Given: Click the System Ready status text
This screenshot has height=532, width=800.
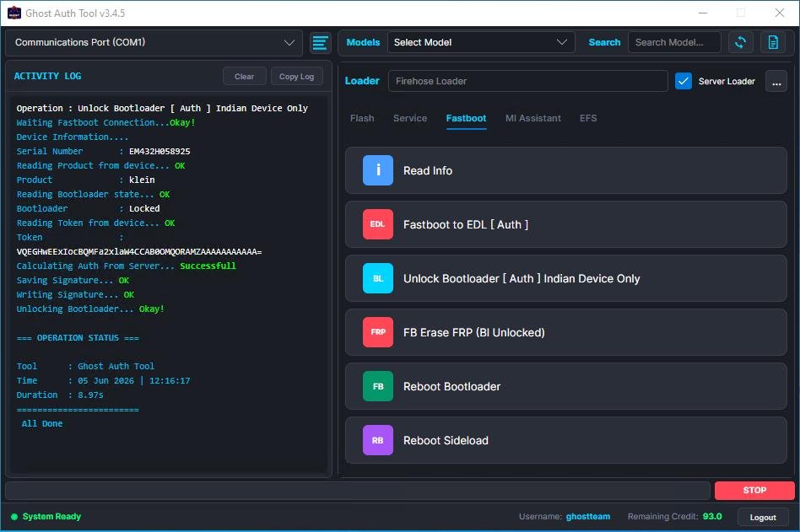Looking at the screenshot, I should pos(51,517).
